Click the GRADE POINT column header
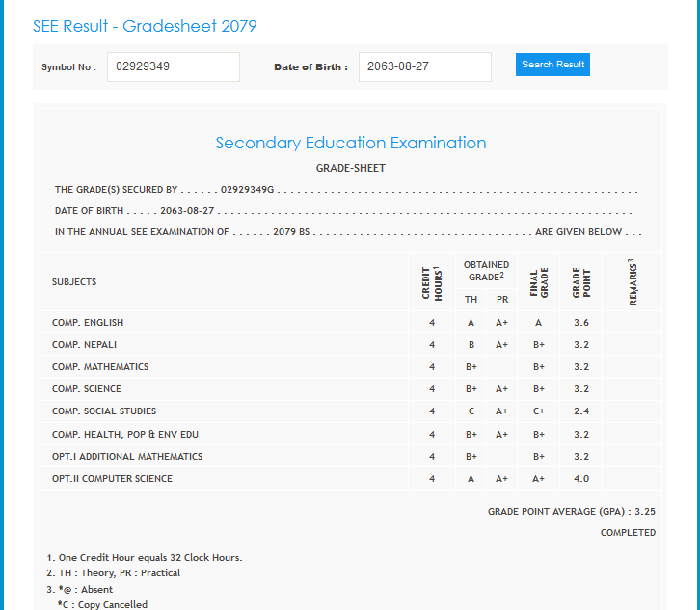 [580, 282]
